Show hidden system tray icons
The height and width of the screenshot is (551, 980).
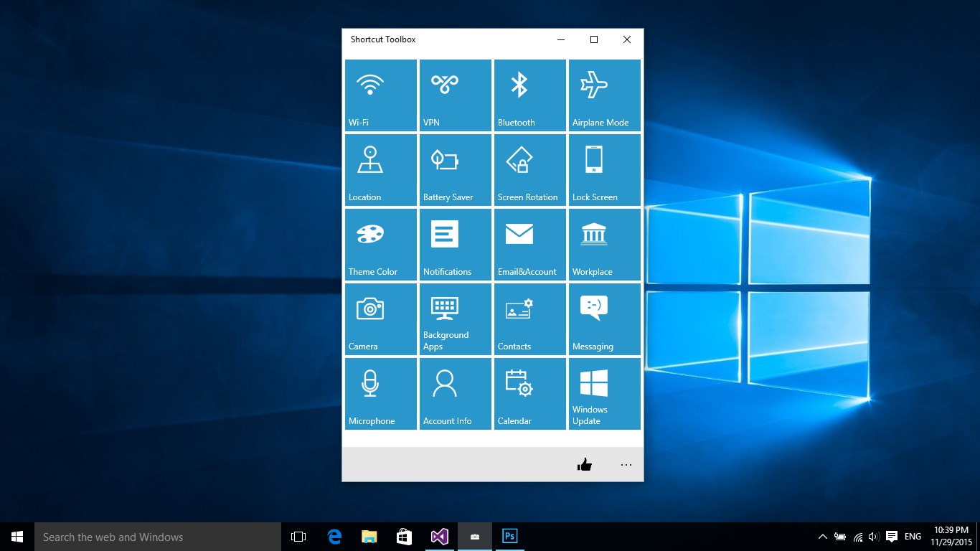[822, 537]
